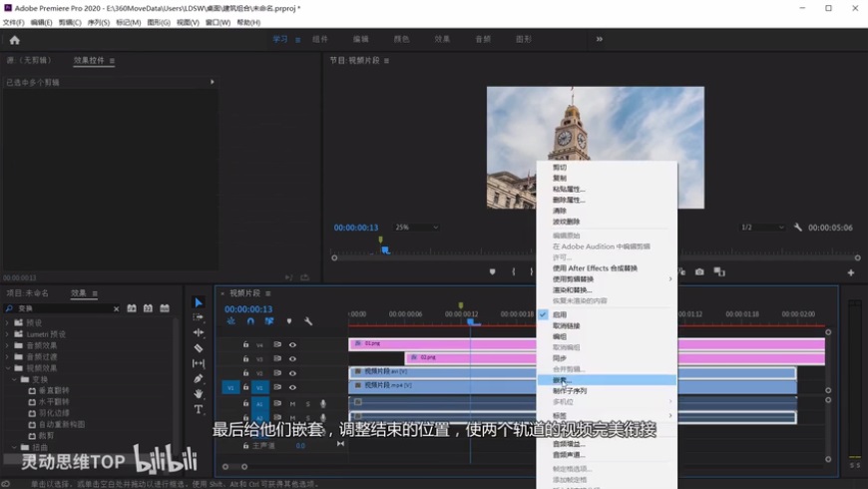Viewport: 868px width, 489px height.
Task: Switch to the 效果控件 tab
Action: (89, 60)
